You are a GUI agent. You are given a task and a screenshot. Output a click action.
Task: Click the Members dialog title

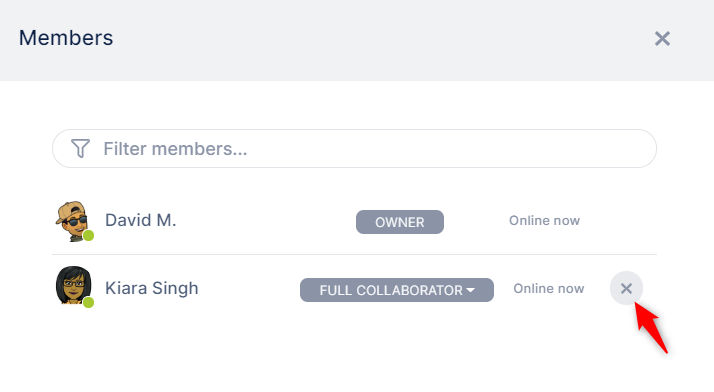pos(66,38)
